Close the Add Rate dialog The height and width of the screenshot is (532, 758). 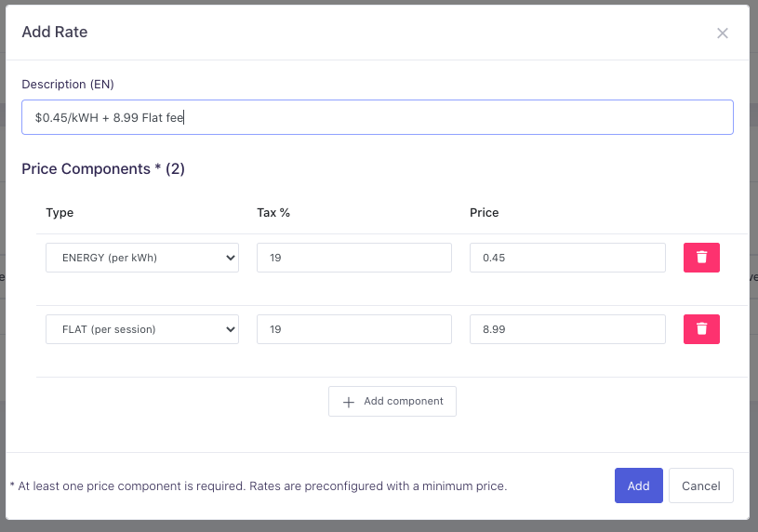click(x=722, y=33)
